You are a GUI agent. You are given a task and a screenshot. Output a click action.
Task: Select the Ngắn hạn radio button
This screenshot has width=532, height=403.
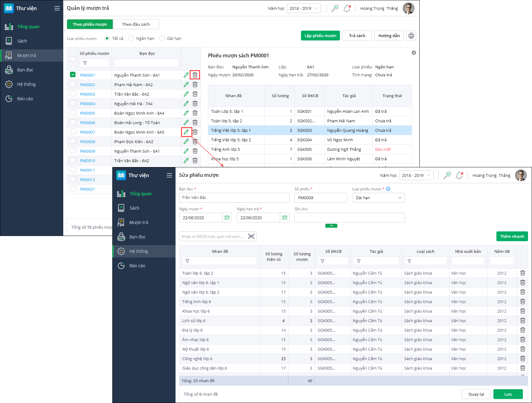click(x=131, y=38)
